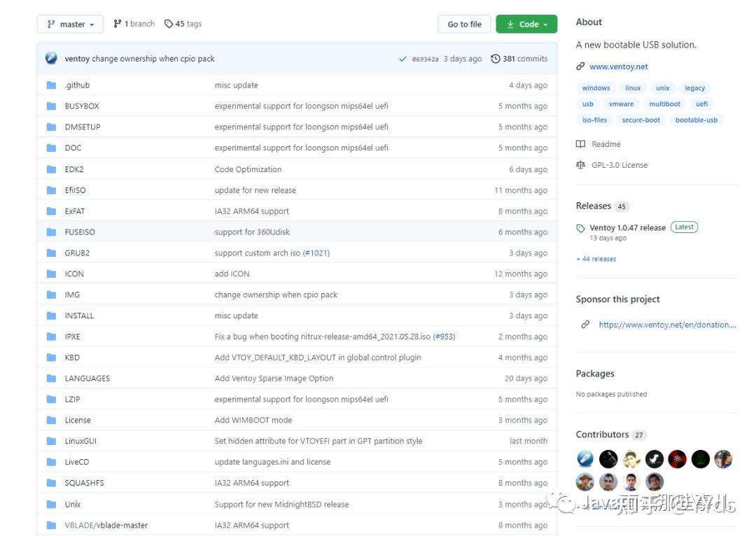Select the secure-boot topic tag
This screenshot has width=756, height=536.
640,120
